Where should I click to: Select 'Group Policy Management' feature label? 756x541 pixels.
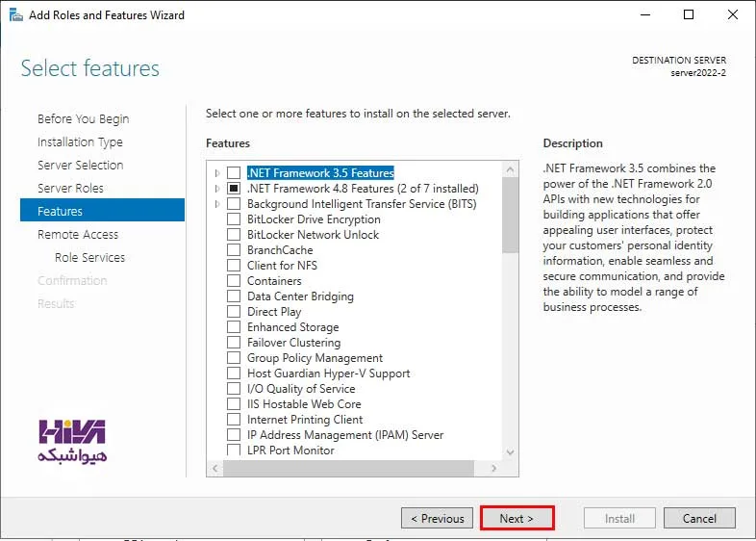point(315,358)
